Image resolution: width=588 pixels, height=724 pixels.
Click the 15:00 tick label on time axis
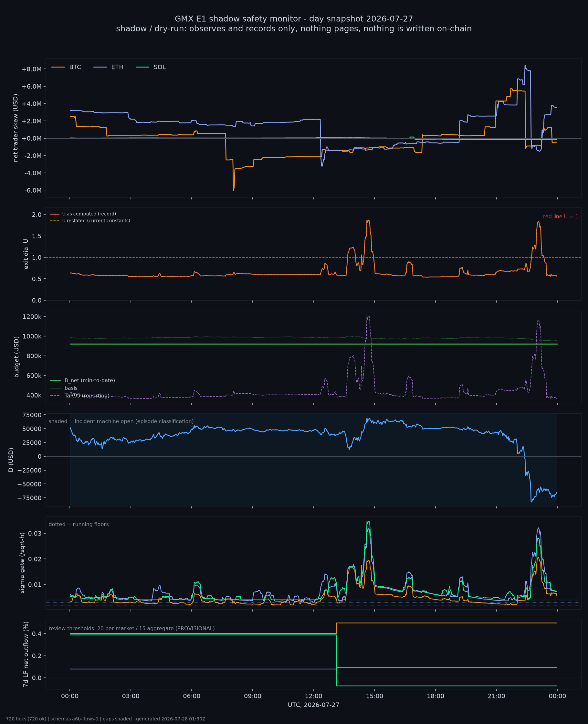point(374,696)
